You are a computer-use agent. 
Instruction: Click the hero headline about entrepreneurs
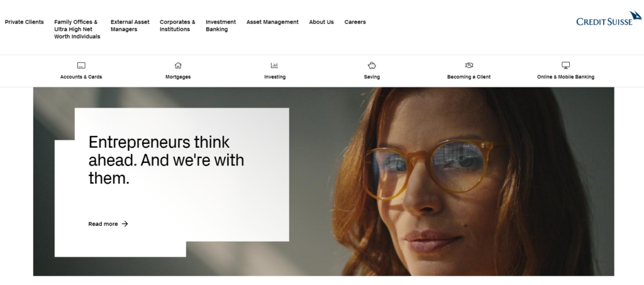pyautogui.click(x=166, y=160)
